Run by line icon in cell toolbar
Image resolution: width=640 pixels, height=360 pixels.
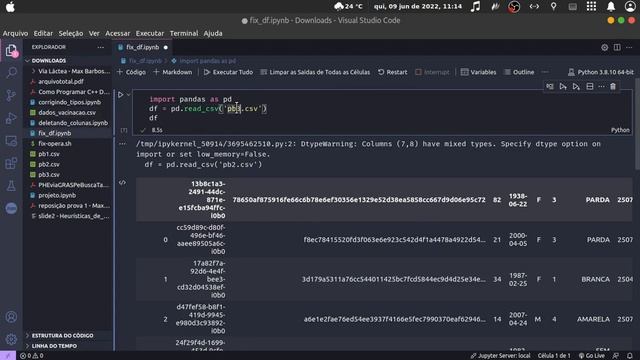point(550,87)
